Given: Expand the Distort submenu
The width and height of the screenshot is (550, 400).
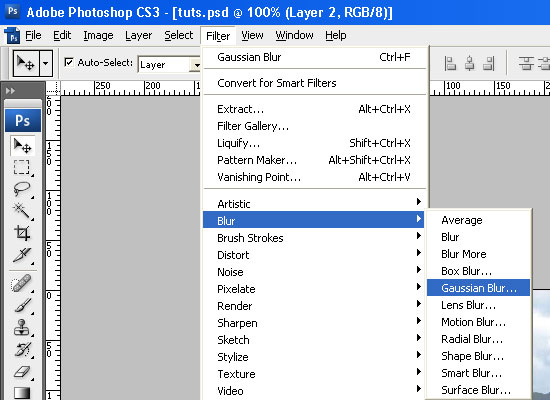Looking at the screenshot, I should pyautogui.click(x=314, y=254).
